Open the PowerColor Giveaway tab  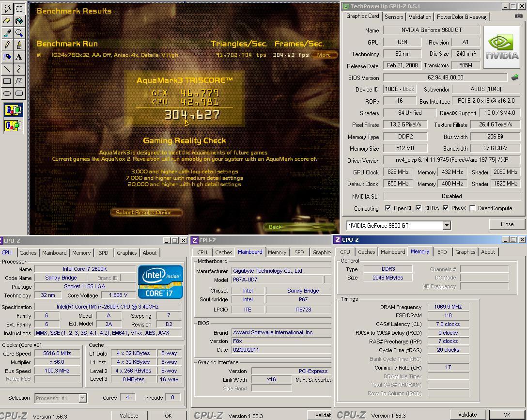462,17
